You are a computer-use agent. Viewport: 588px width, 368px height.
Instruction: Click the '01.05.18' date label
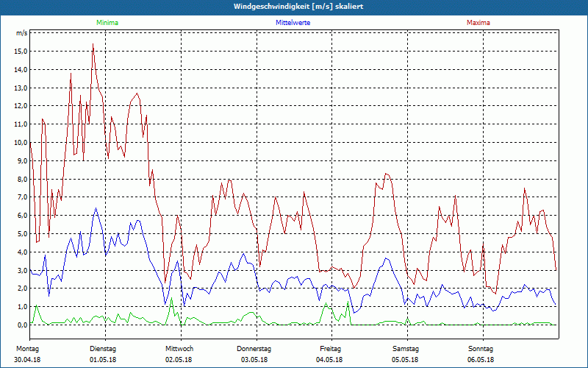[x=103, y=360]
